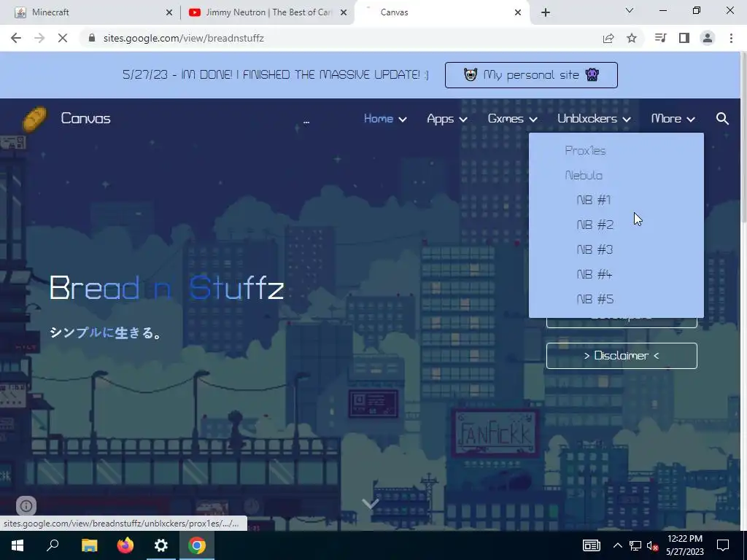This screenshot has width=747, height=560.
Task: Open Windows taskbar search
Action: point(53,545)
